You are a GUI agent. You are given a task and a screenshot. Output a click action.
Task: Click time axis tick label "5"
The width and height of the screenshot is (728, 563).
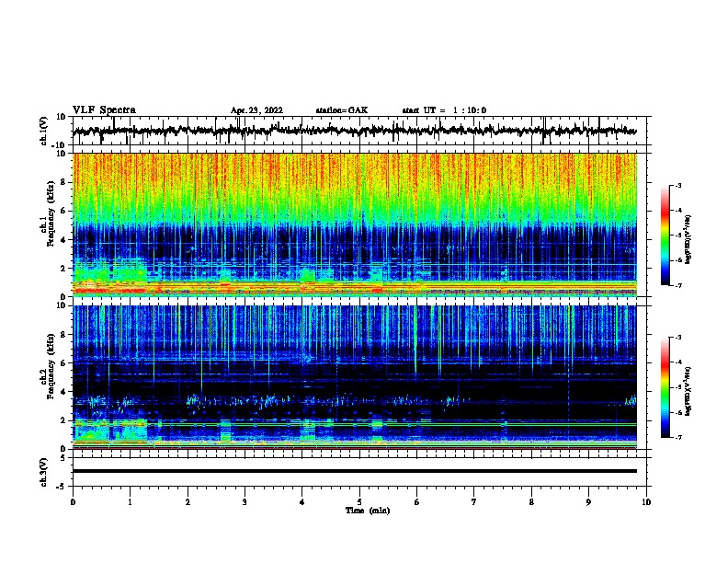click(x=359, y=502)
